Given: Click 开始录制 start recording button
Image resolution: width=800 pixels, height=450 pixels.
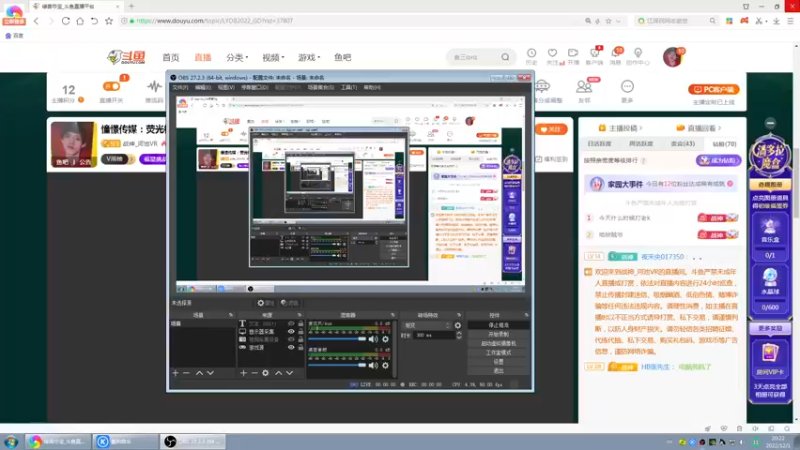Looking at the screenshot, I should (x=498, y=334).
